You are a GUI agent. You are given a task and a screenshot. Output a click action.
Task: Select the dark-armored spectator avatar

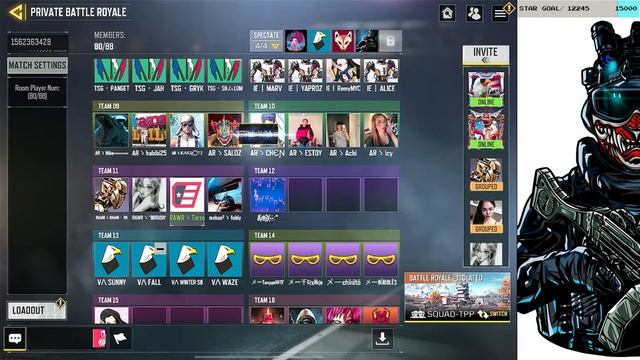pyautogui.click(x=367, y=41)
